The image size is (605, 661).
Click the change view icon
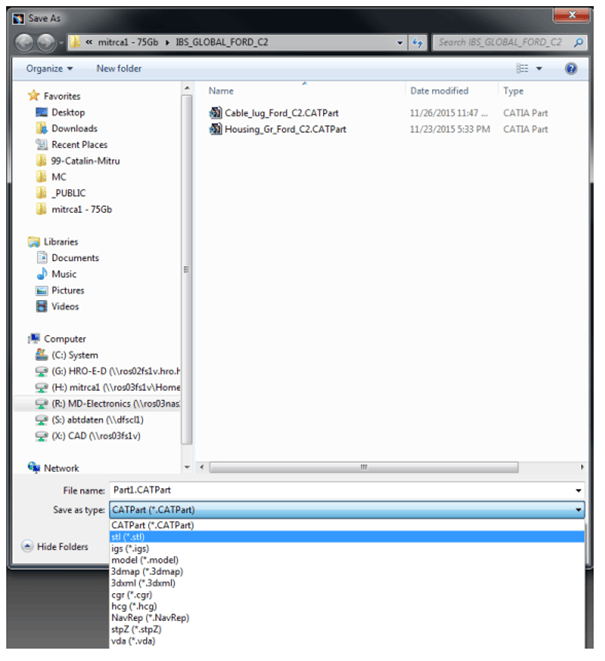click(x=522, y=68)
